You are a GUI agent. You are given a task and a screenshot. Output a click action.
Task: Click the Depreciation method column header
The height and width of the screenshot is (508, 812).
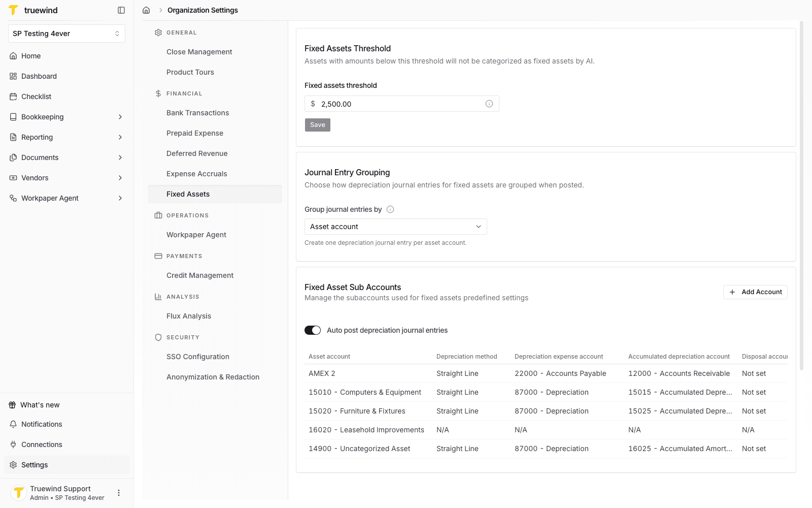pyautogui.click(x=467, y=357)
